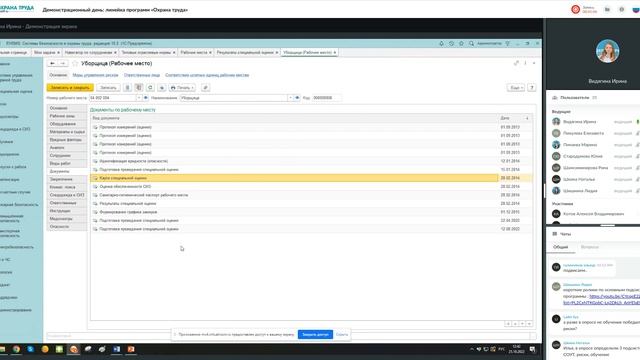640x360 pixels.
Task: Open help with the question mark button
Action: coord(531,87)
